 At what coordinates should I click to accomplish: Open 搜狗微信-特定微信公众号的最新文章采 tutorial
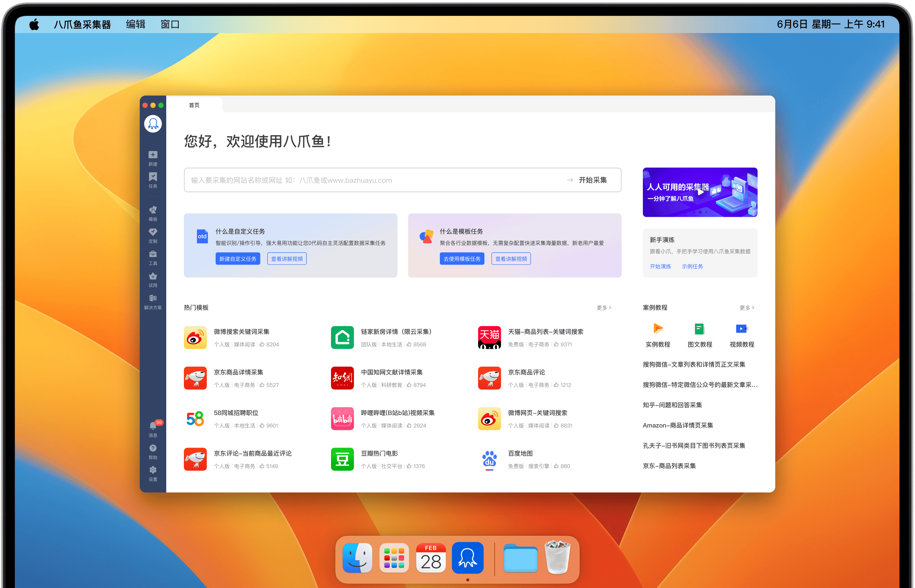tap(700, 384)
